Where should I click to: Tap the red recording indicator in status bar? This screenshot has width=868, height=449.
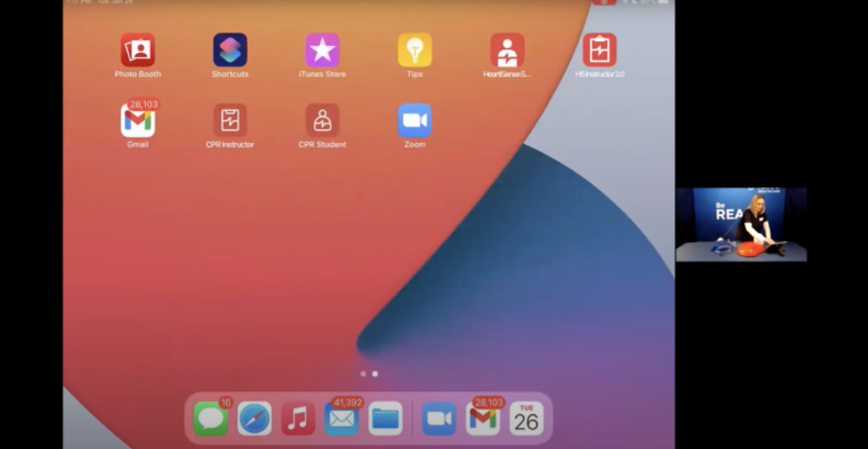tap(604, 2)
